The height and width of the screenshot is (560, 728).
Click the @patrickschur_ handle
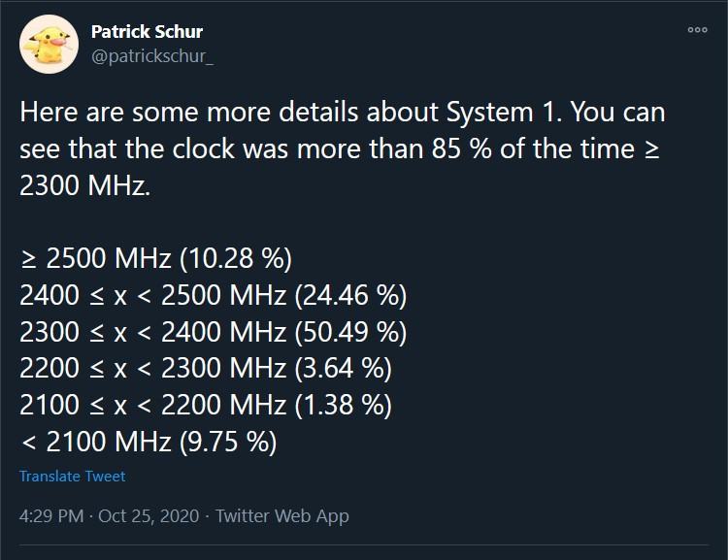(152, 56)
